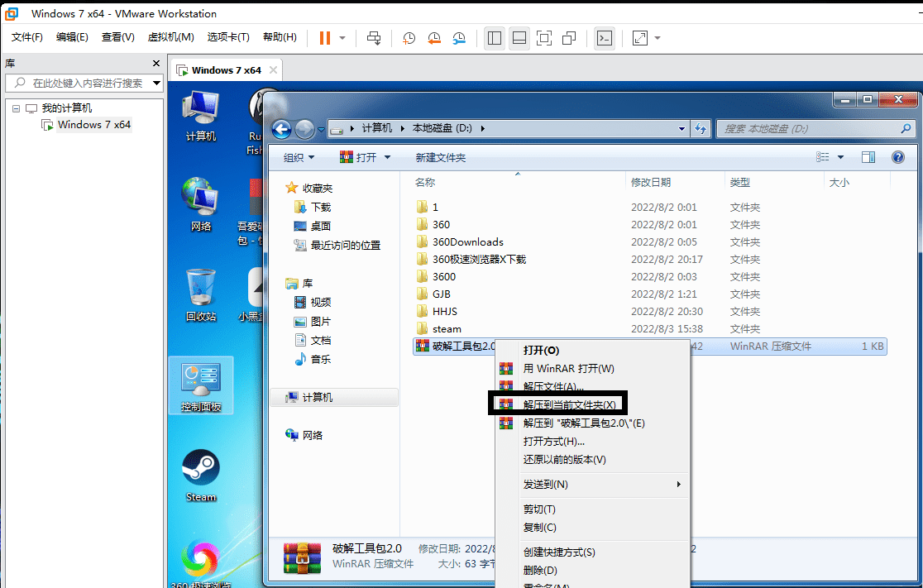Viewport: 923px width, 588px height.
Task: Switch to Unity mode icon
Action: 569,38
